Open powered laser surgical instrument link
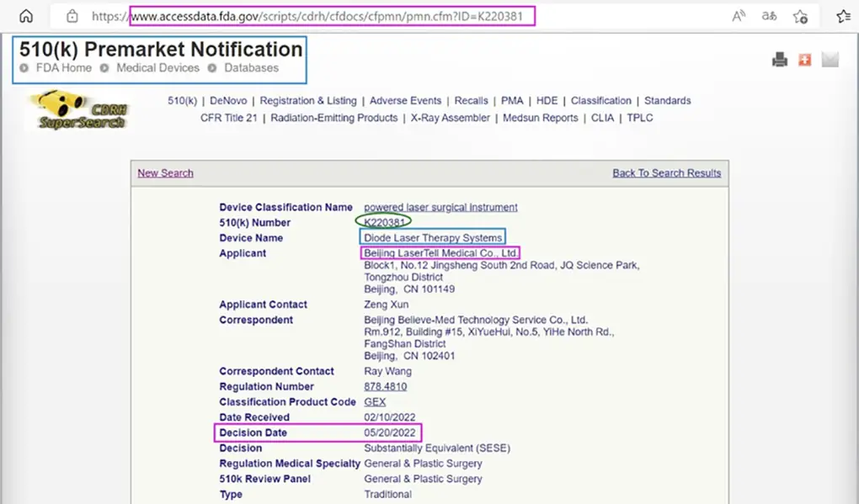 [440, 208]
